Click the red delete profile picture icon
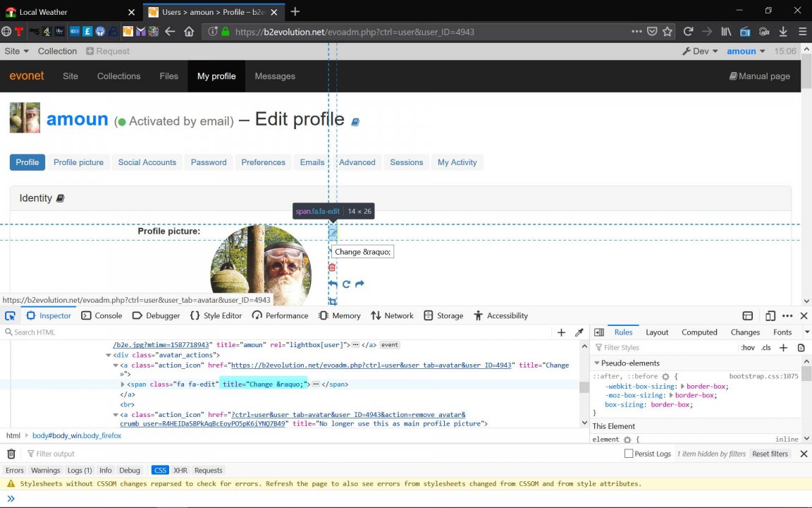Image resolution: width=812 pixels, height=508 pixels. 332,267
